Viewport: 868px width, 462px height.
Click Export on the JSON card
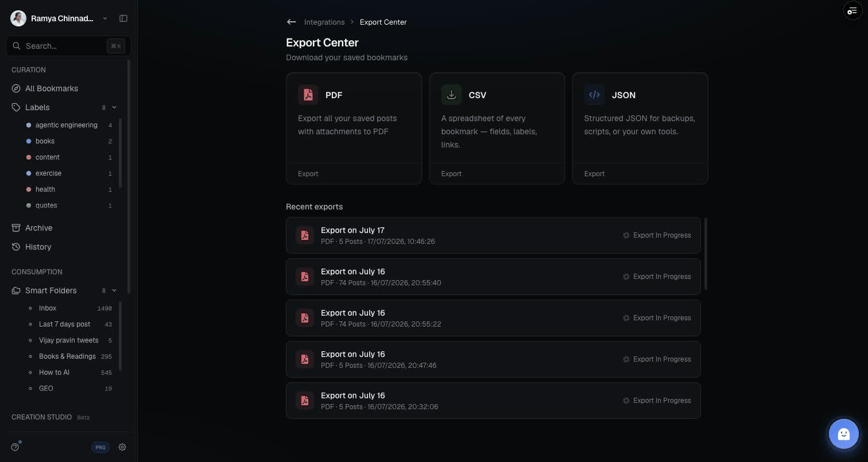[x=594, y=173]
